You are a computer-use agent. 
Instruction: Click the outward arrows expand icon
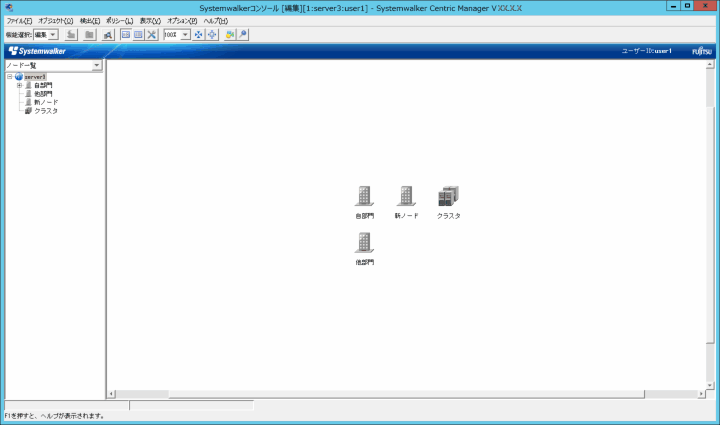pos(212,34)
